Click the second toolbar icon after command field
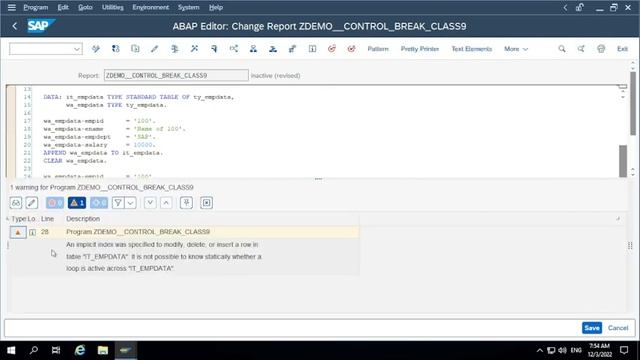The height and width of the screenshot is (360, 640). (x=116, y=49)
